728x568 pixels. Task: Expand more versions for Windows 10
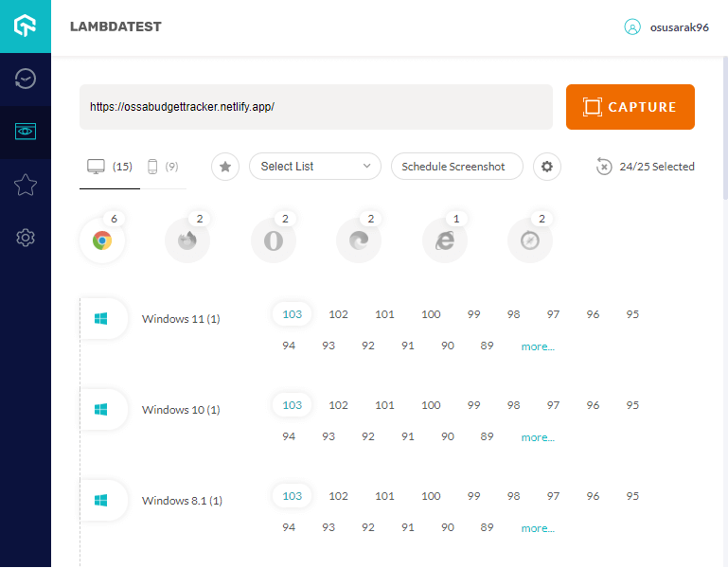(538, 437)
